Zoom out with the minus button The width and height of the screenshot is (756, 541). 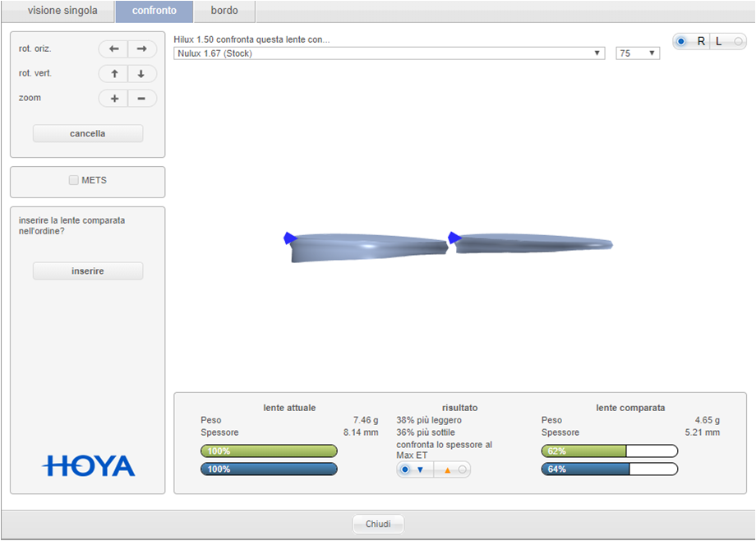[141, 99]
